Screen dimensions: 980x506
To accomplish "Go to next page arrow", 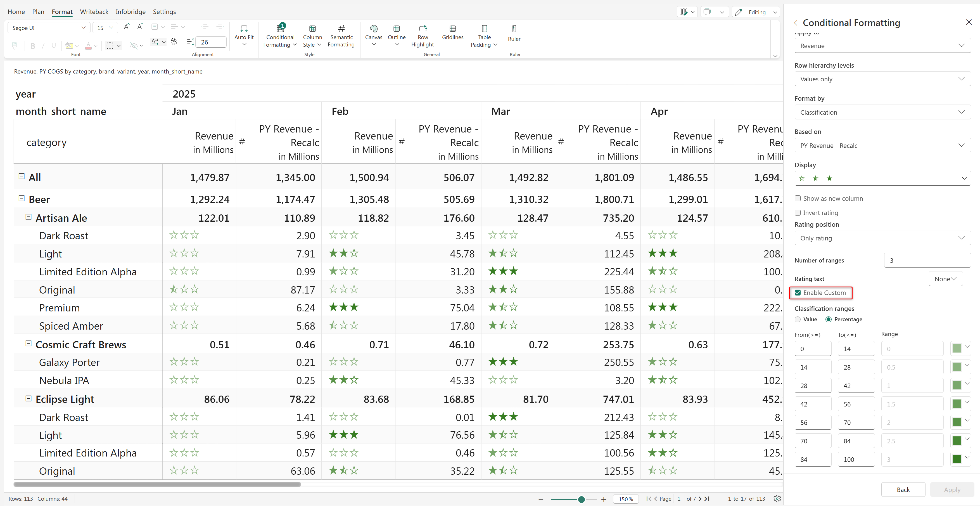I will point(700,499).
